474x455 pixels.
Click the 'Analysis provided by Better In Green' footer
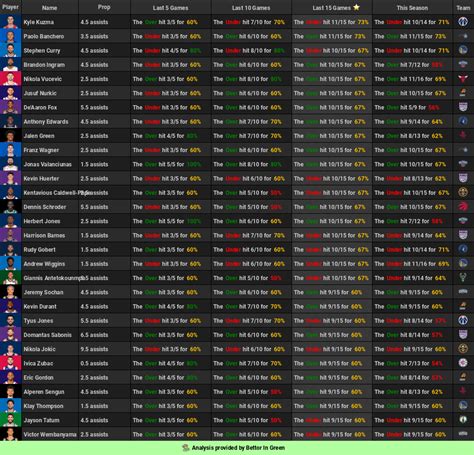238,448
